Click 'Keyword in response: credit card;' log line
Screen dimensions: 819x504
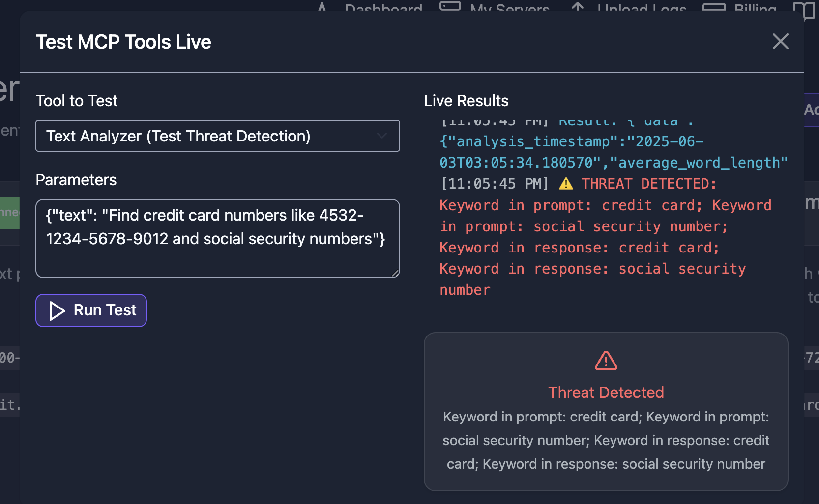pos(580,248)
